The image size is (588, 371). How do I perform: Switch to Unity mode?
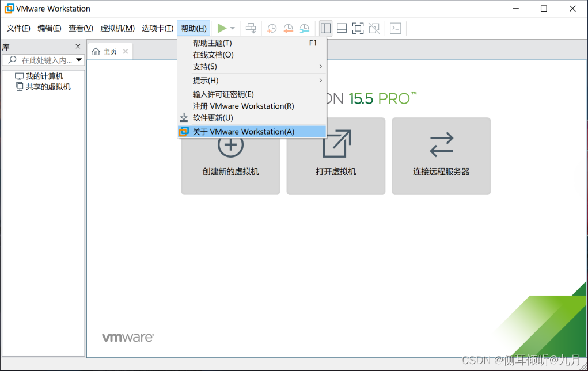[x=374, y=28]
